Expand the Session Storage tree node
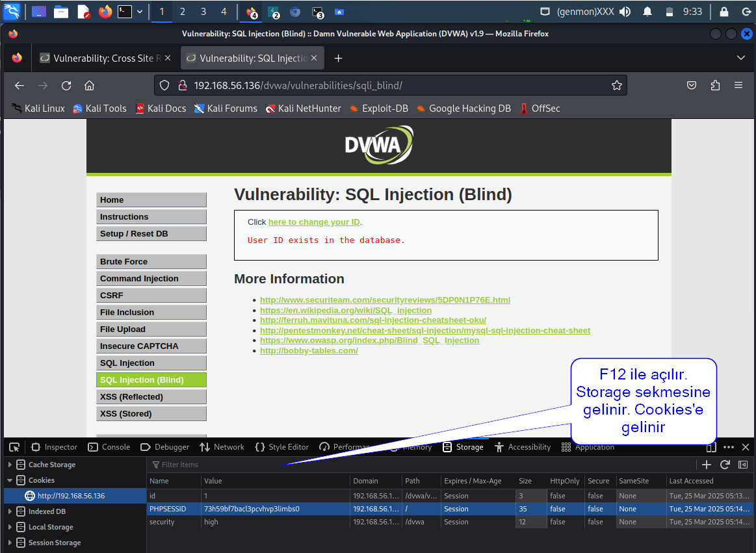This screenshot has width=756, height=553. point(10,543)
